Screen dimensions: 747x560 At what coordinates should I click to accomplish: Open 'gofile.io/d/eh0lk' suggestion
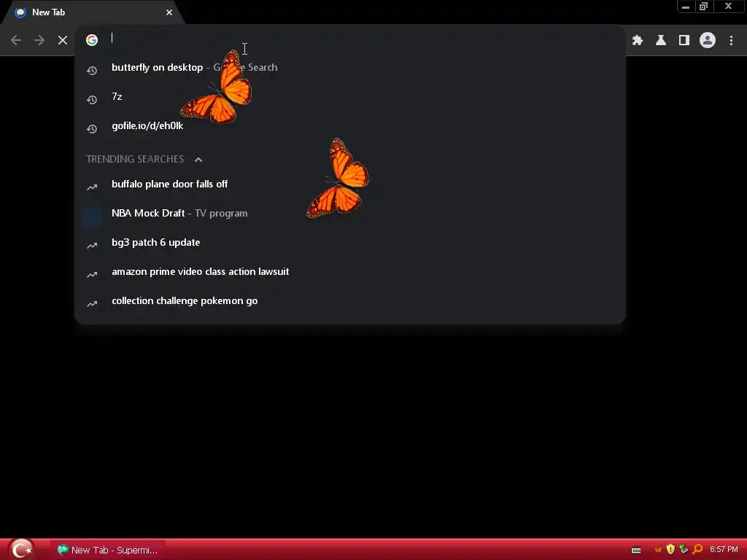349,125
